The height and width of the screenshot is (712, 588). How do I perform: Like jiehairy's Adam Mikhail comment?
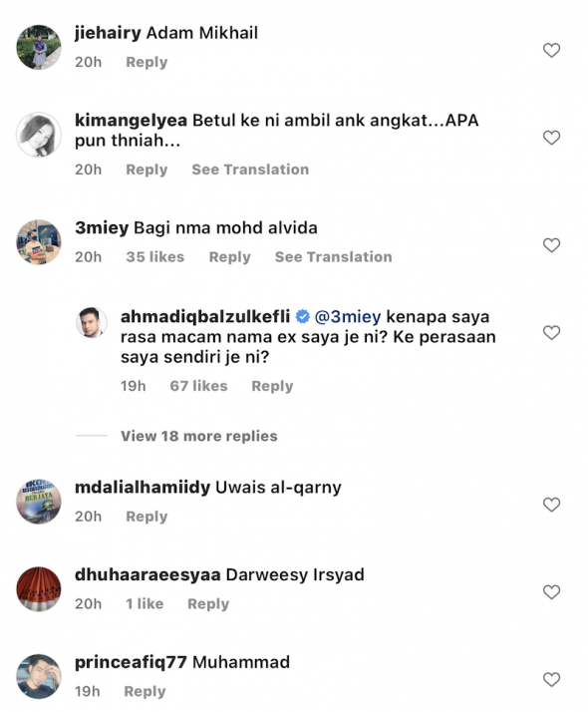click(x=551, y=50)
